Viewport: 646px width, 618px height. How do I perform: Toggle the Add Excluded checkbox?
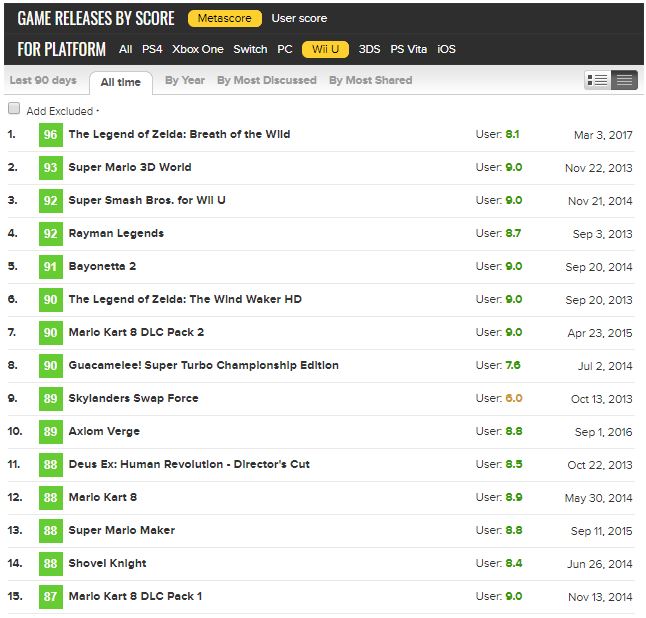(14, 109)
